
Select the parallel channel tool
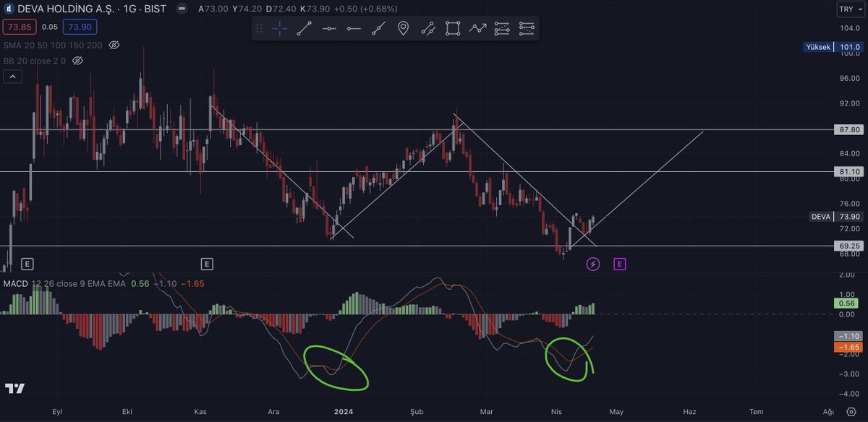[427, 29]
